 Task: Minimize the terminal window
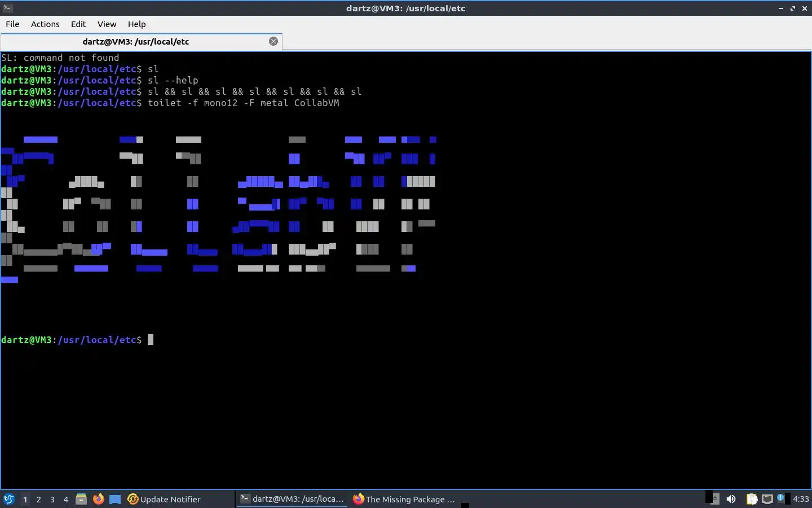click(781, 8)
